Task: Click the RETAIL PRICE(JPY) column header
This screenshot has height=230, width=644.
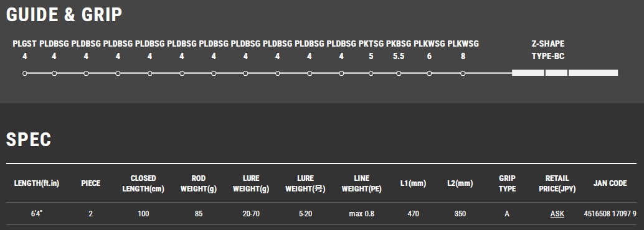Action: [x=557, y=183]
